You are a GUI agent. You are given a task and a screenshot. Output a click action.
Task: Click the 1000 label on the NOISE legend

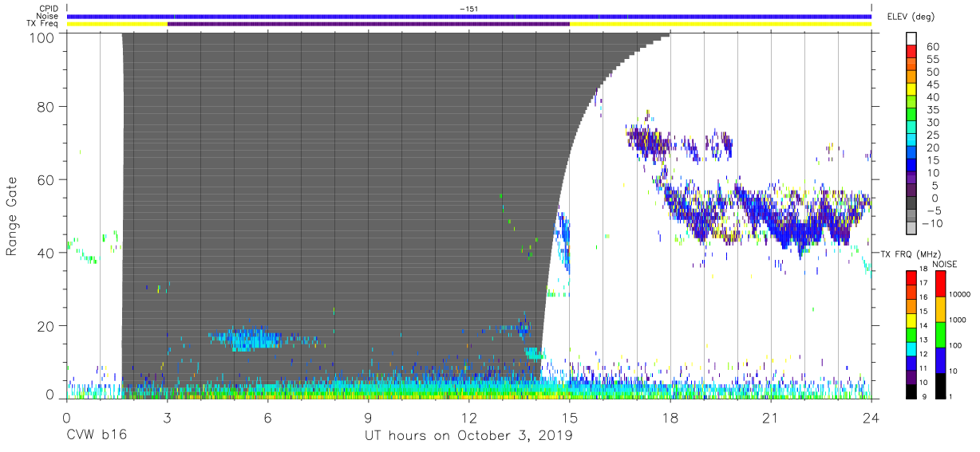[x=958, y=320]
